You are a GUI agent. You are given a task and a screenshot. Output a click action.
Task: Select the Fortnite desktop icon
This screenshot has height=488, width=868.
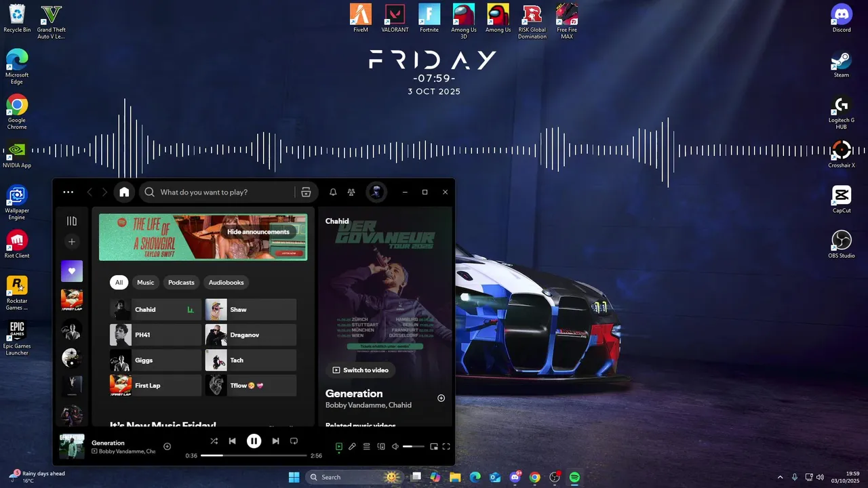point(429,18)
